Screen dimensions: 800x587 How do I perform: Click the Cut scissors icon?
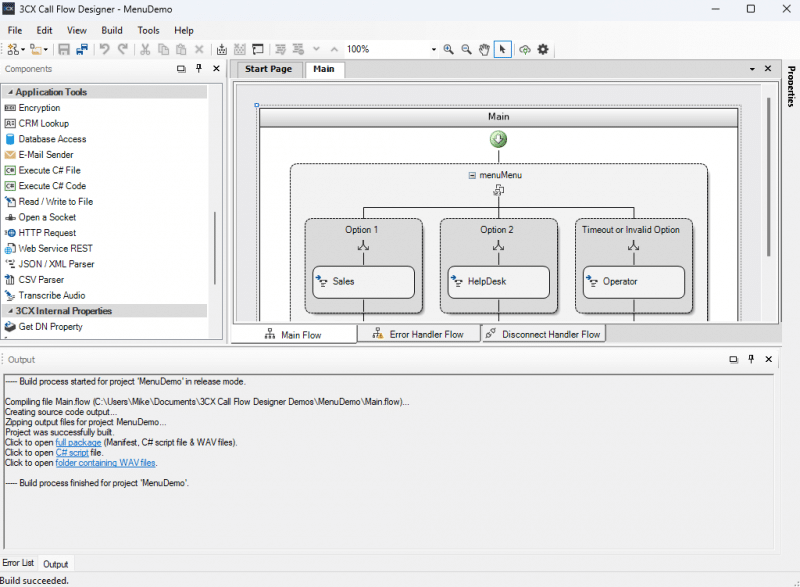pos(145,49)
